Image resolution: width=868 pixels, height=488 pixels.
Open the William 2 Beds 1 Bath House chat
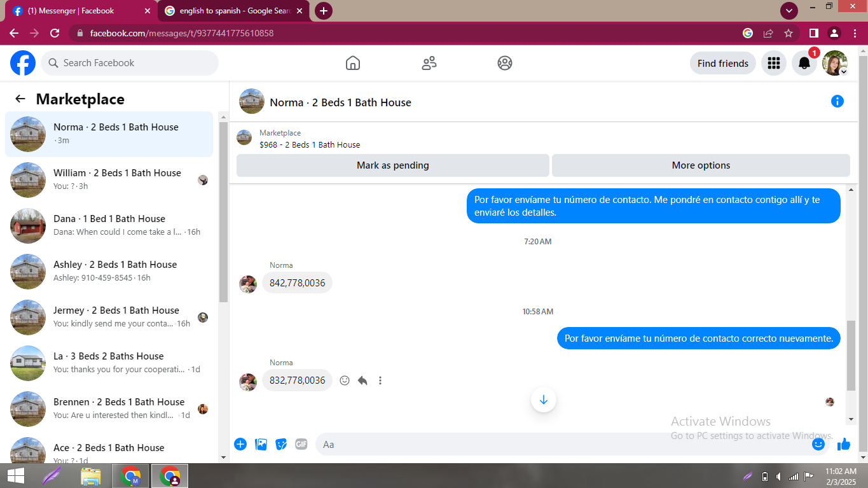[109, 180]
